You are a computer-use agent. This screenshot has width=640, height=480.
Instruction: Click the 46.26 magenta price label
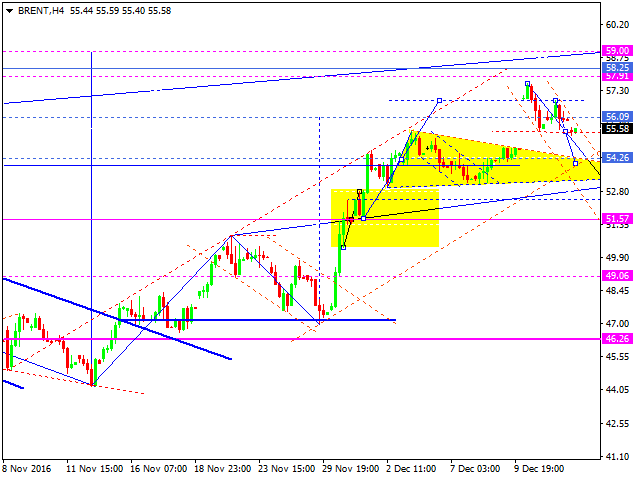point(617,338)
